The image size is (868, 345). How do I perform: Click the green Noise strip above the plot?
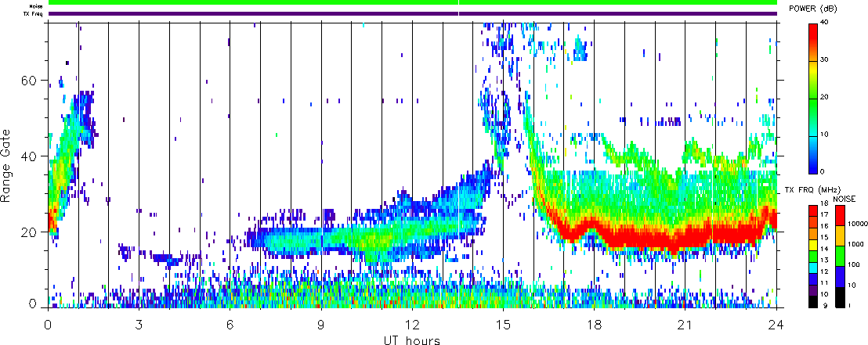point(412,3)
